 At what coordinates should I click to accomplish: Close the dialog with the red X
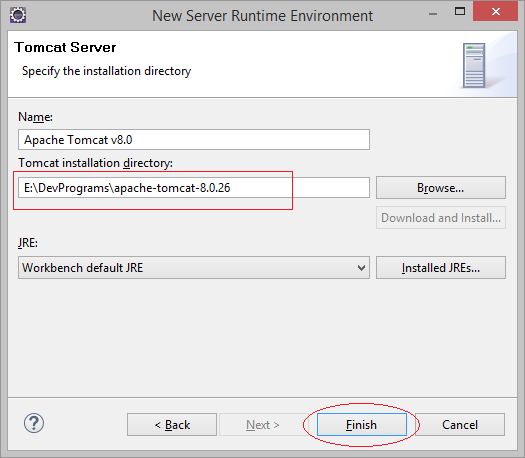click(x=495, y=12)
